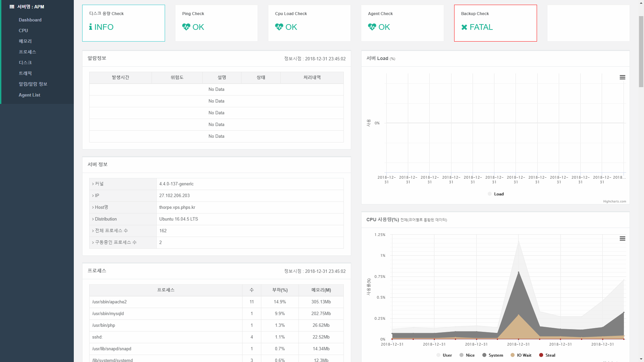This screenshot has width=644, height=362.
Task: Click the server icon beside 서버명 : APM
Action: (x=12, y=7)
